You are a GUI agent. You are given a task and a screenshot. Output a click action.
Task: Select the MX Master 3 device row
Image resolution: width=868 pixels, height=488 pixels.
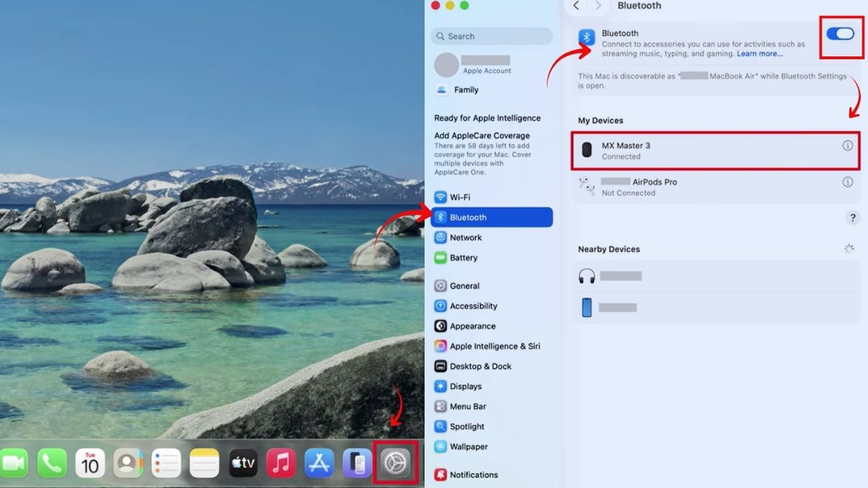click(716, 150)
